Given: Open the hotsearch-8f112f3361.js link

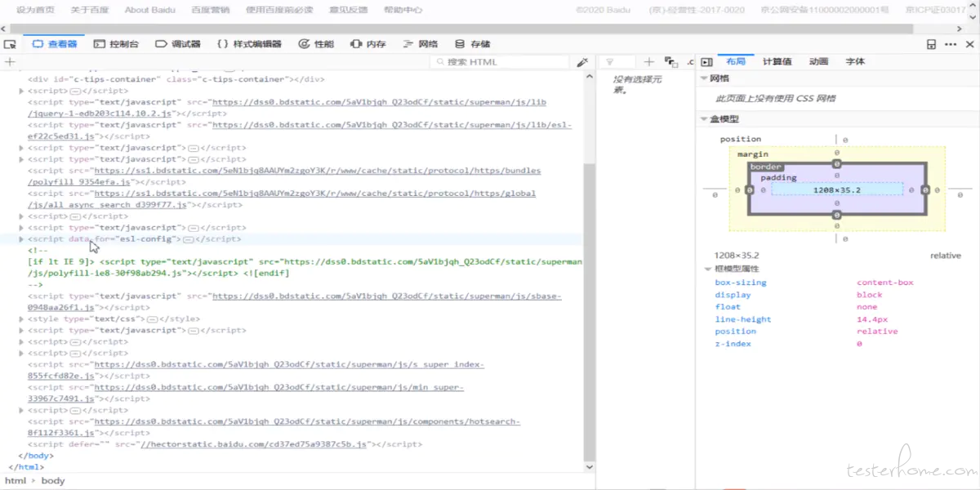Looking at the screenshot, I should 274,427.
